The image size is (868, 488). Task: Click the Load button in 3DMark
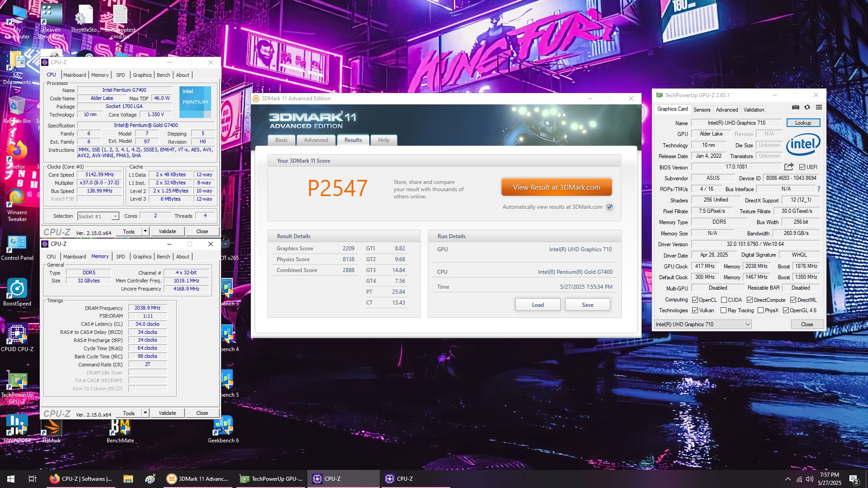point(538,305)
